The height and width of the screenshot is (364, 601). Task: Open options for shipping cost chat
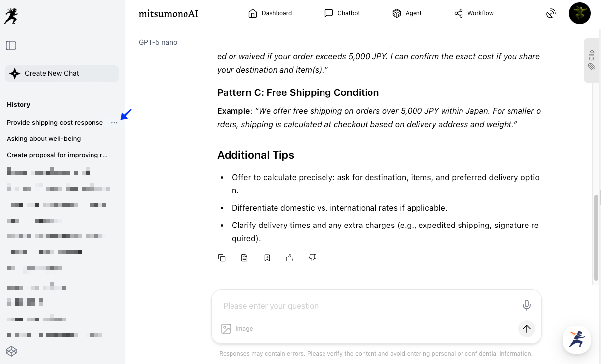[x=114, y=123]
